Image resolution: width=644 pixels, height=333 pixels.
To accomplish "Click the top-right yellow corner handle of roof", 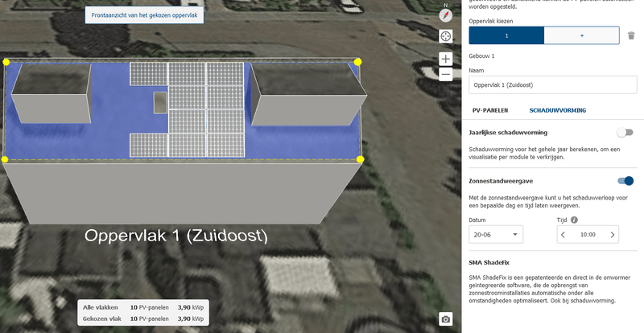I will [x=357, y=62].
